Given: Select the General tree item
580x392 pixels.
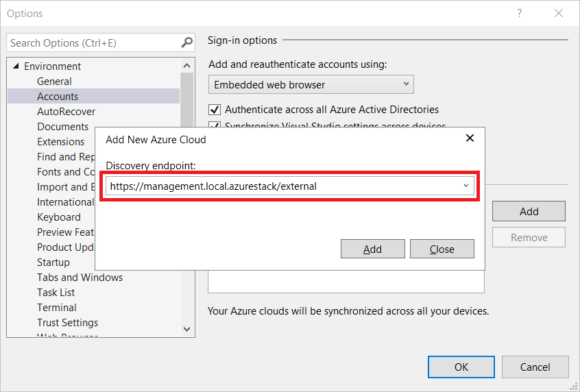Looking at the screenshot, I should click(x=54, y=82).
